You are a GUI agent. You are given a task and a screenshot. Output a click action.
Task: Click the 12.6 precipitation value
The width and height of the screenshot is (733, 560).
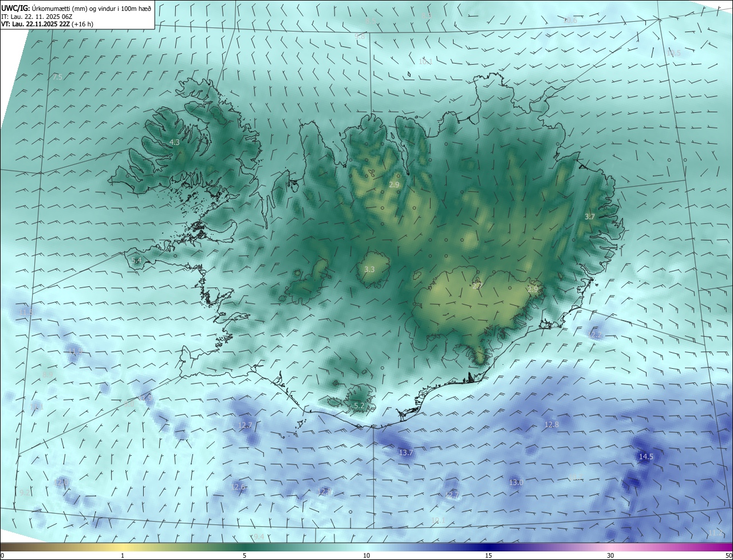point(238,487)
